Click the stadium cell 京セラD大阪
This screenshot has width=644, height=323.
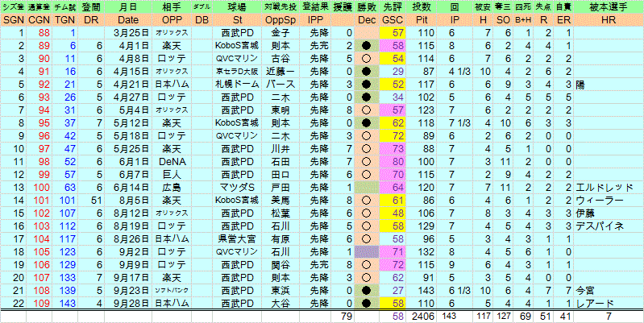[237, 72]
